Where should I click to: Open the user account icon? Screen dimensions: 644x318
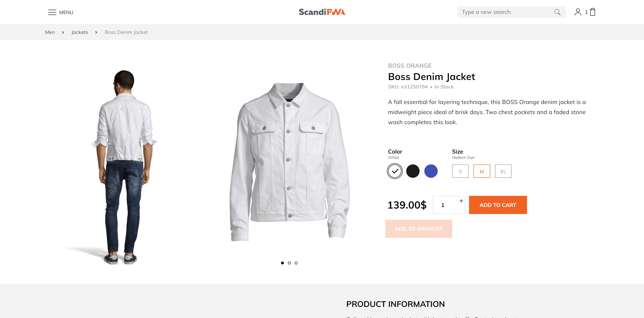578,12
